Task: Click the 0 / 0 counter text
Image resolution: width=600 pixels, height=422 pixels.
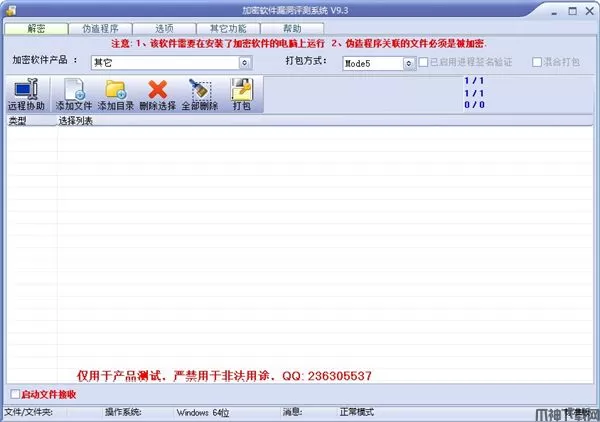Action: coord(474,104)
